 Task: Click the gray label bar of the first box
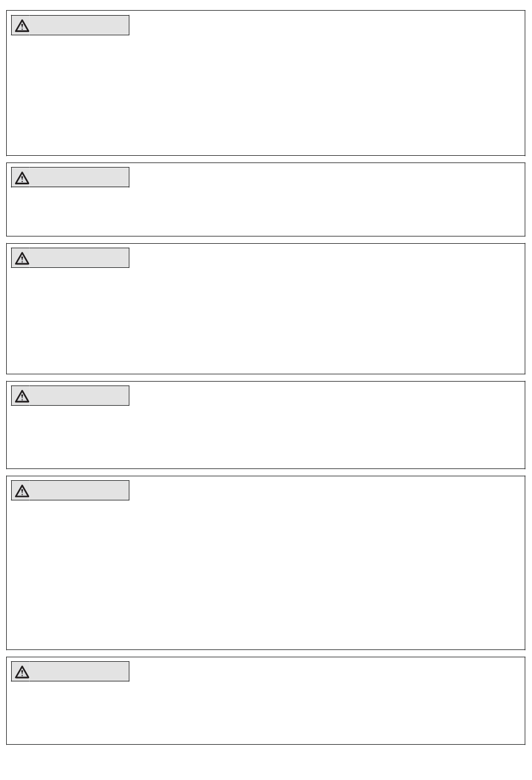point(71,25)
